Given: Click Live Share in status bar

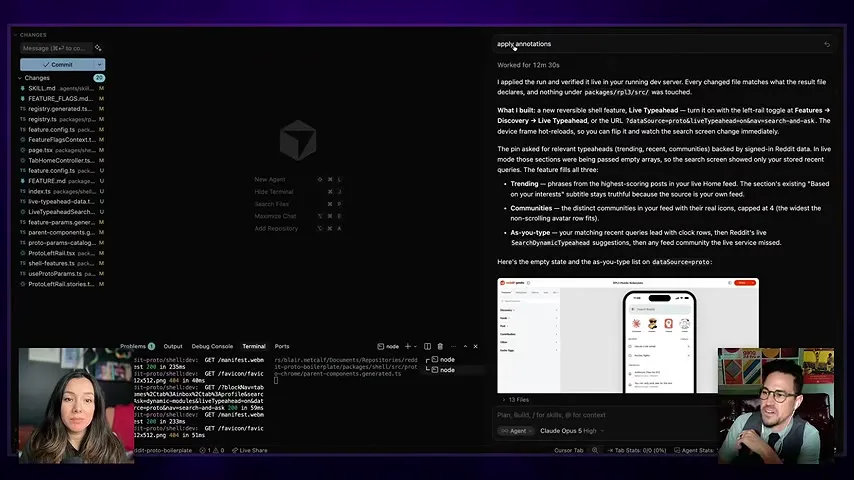Looking at the screenshot, I should pos(249,451).
